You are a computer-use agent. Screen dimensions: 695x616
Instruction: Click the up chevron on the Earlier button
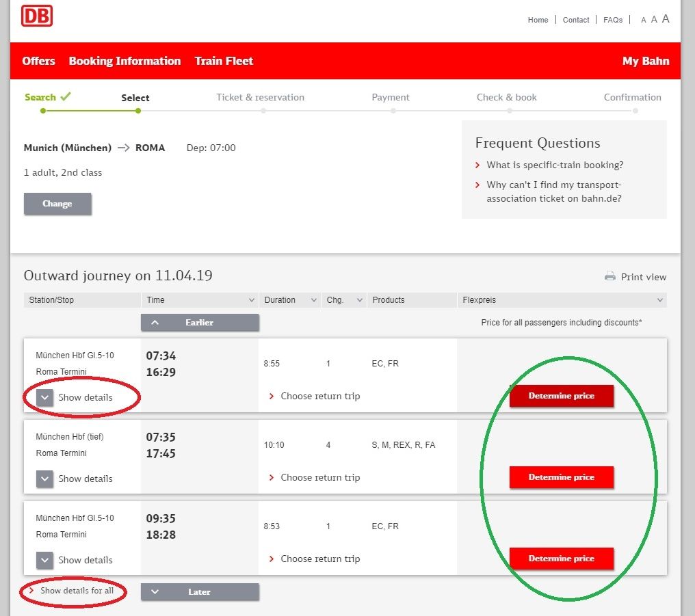click(154, 321)
